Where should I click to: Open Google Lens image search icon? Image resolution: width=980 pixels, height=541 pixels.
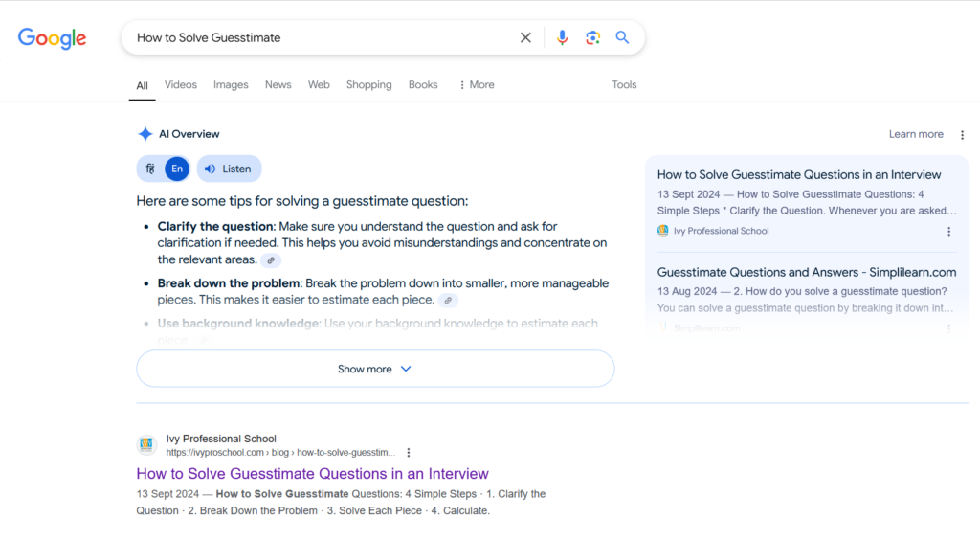click(x=592, y=37)
